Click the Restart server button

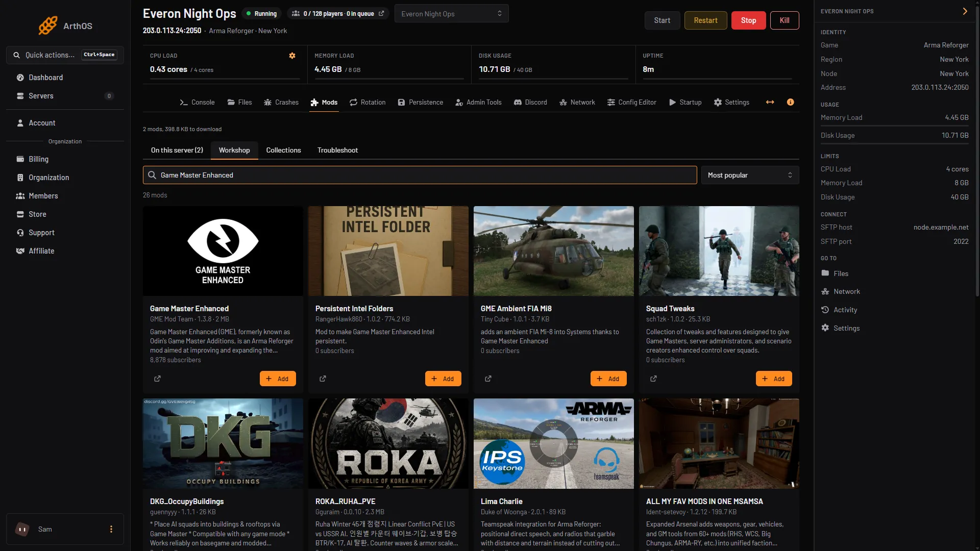point(705,20)
